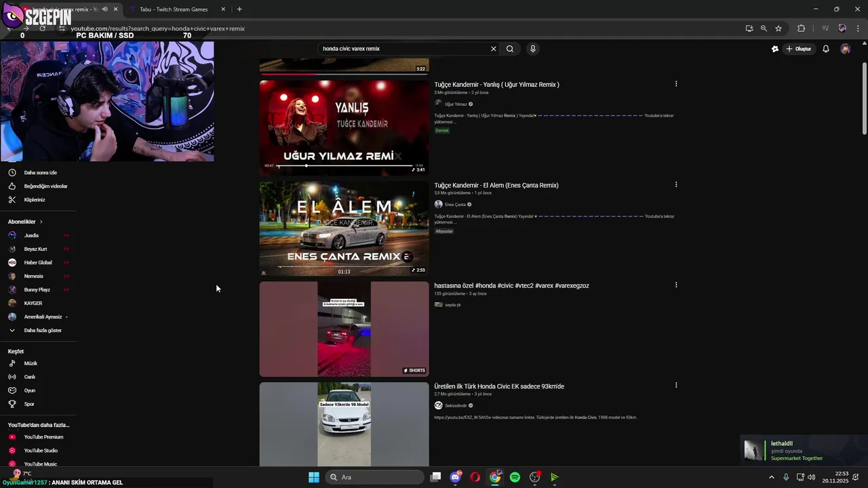Play El Âlem Enes Çanta Remix thumbnail
Screen dimensions: 868x488
coord(344,228)
